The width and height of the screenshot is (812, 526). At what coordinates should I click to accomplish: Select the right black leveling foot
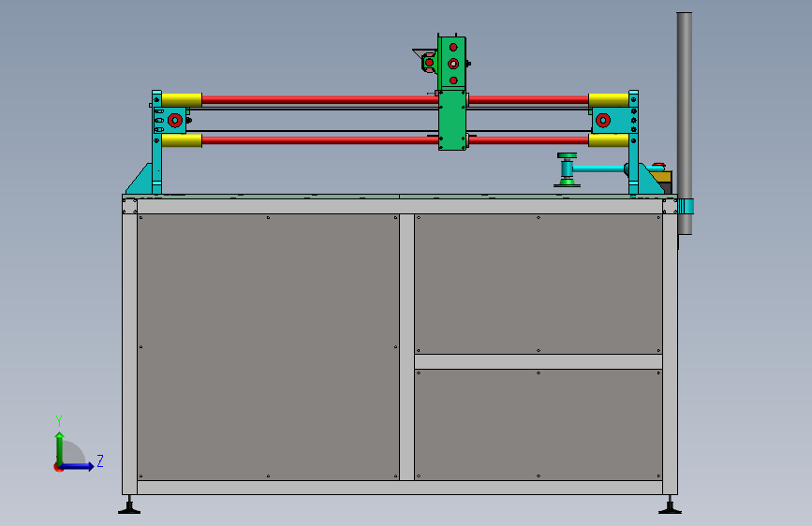(x=670, y=505)
